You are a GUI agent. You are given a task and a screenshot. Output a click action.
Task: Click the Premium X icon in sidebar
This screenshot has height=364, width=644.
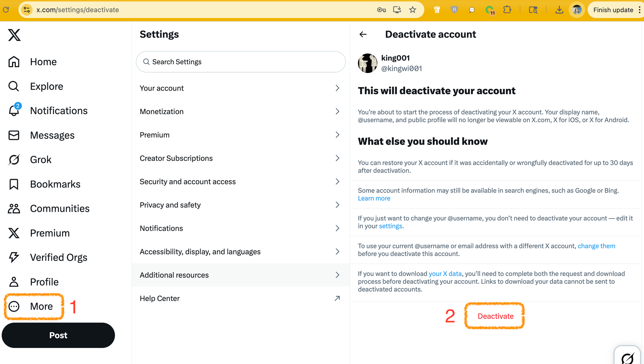[14, 233]
